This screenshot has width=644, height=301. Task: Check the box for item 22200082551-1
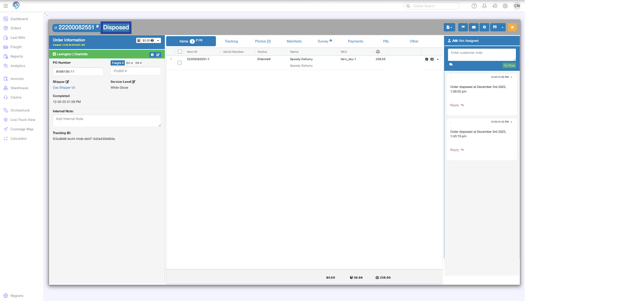(180, 62)
